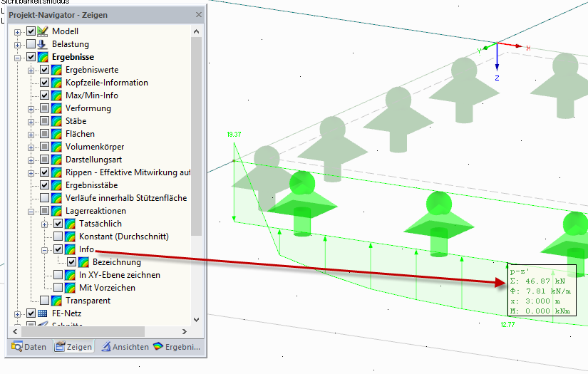Click the Kopfzeile-Information icon

56,83
